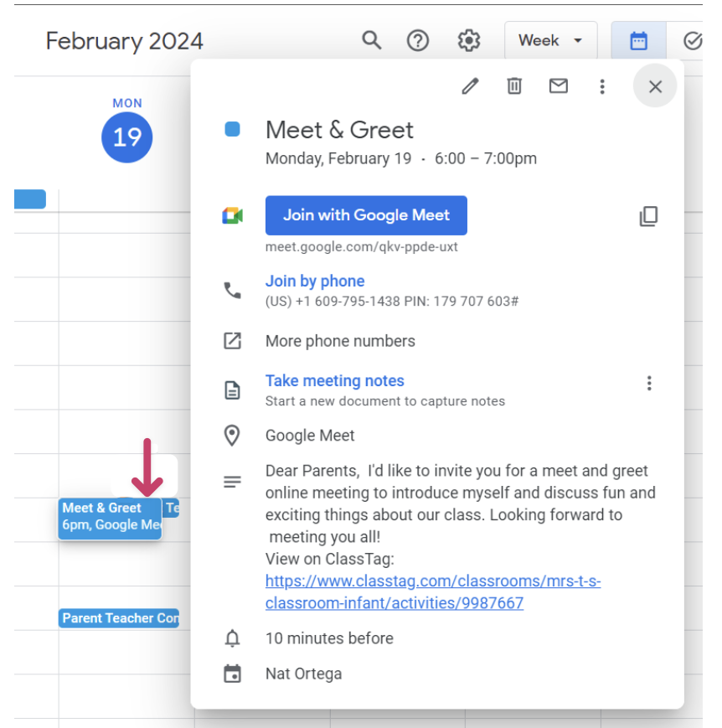Image resolution: width=722 pixels, height=728 pixels.
Task: Copy the Google Meet conference info
Action: coord(648,216)
